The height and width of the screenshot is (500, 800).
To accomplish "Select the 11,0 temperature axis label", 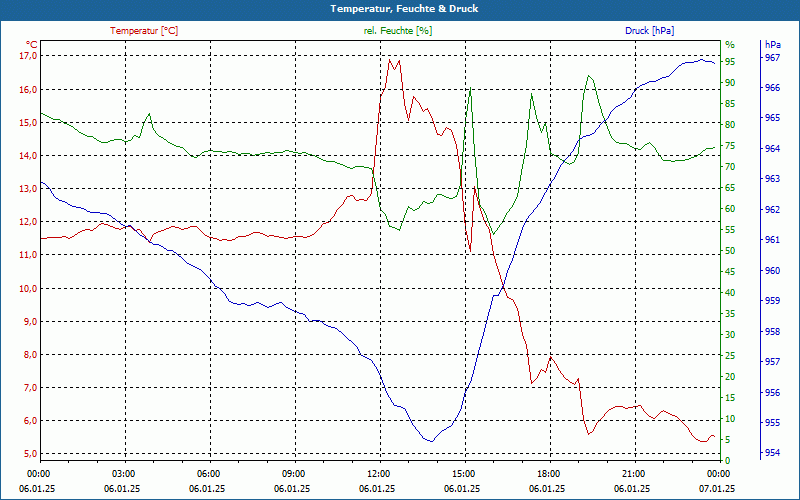I will (29, 255).
